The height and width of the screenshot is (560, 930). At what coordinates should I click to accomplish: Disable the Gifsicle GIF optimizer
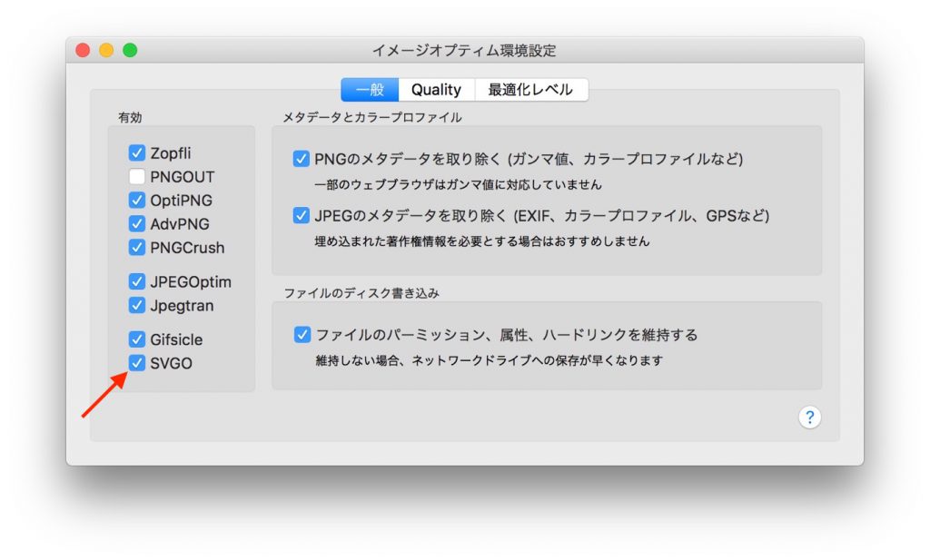[137, 339]
